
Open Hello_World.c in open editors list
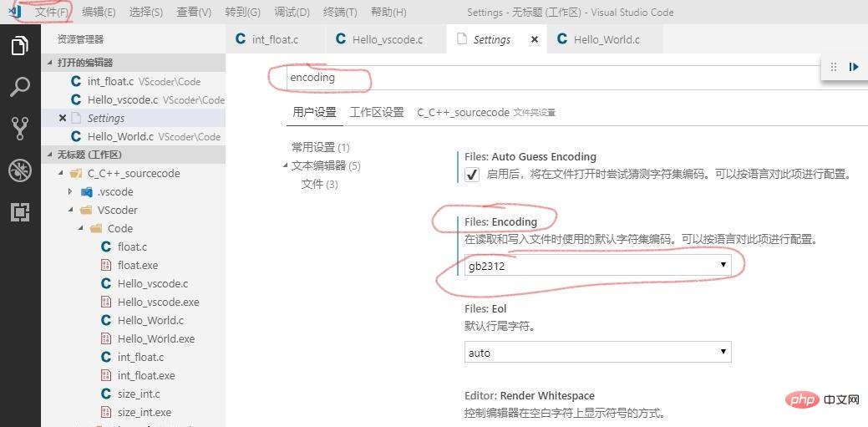(134, 136)
